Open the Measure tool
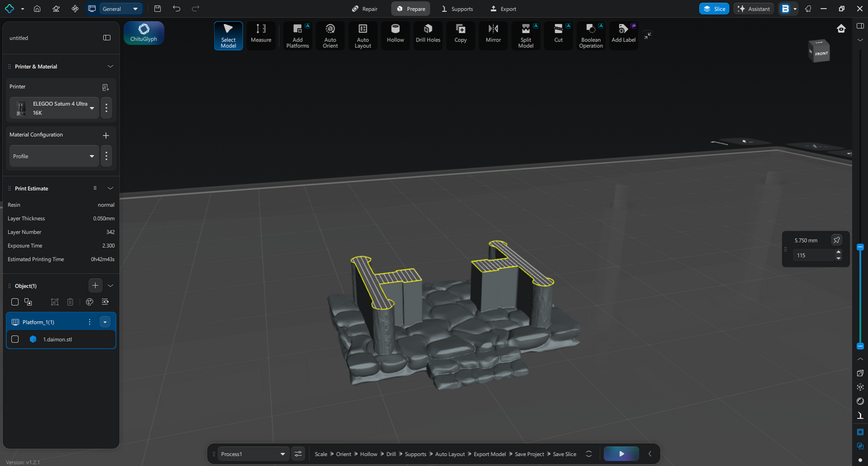 click(261, 36)
